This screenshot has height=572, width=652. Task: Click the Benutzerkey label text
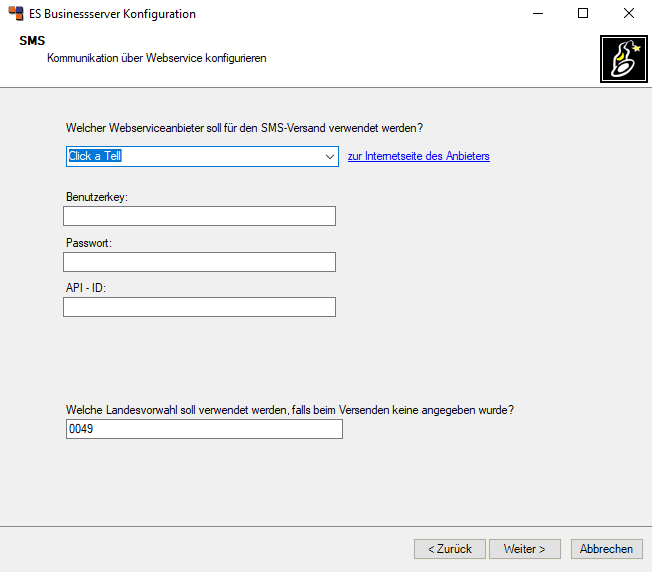pos(97,197)
